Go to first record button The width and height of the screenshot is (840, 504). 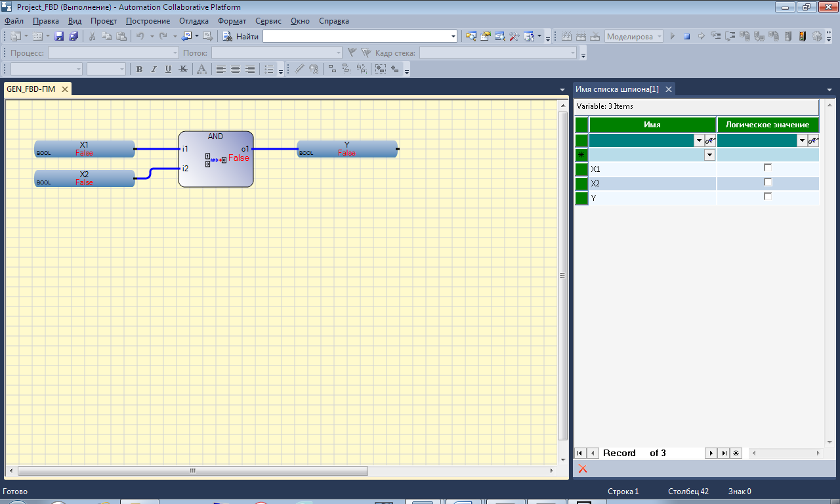[x=580, y=453]
